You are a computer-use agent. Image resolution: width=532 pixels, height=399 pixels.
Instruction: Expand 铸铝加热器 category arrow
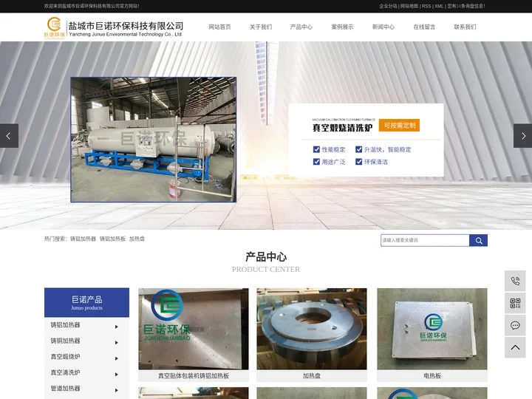click(117, 327)
